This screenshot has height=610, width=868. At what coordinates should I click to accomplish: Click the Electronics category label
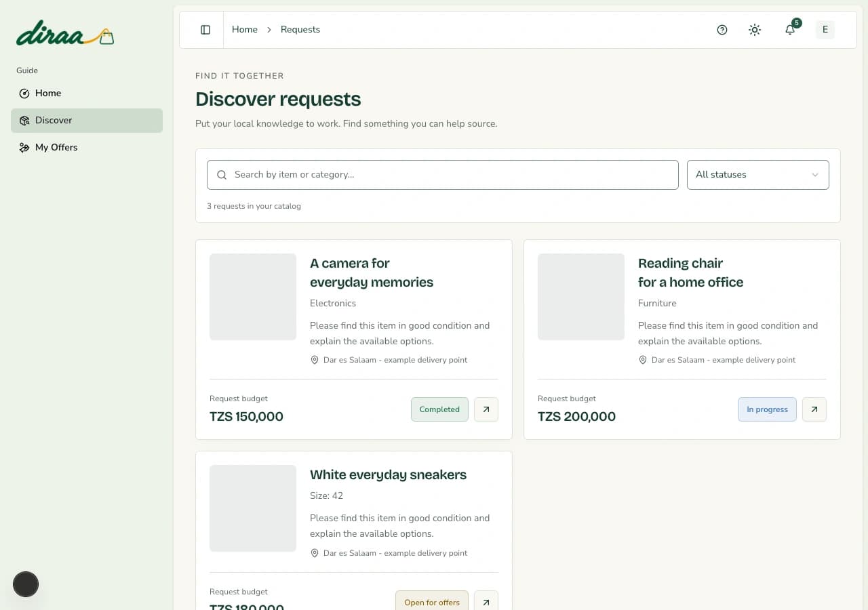(333, 304)
